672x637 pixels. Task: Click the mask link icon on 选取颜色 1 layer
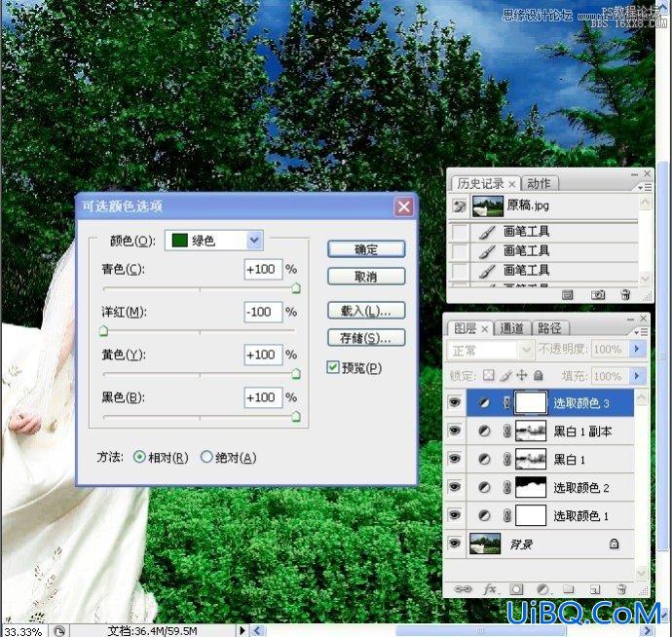507,515
